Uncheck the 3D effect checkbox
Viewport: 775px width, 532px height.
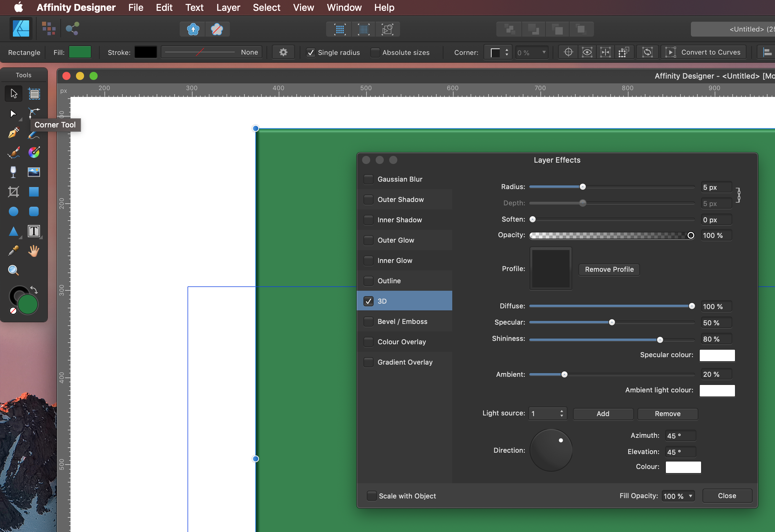point(369,301)
